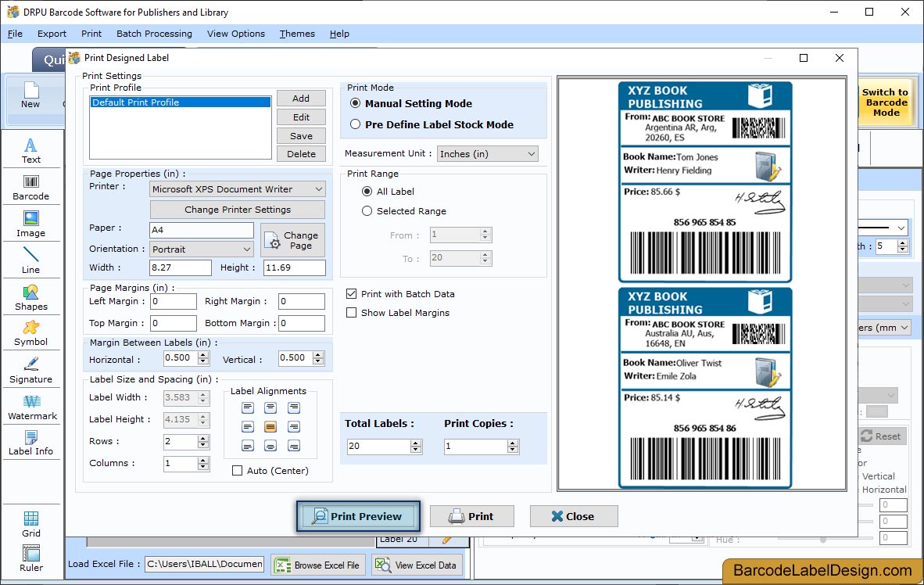Align label middle-left in Label Alignments

248,426
